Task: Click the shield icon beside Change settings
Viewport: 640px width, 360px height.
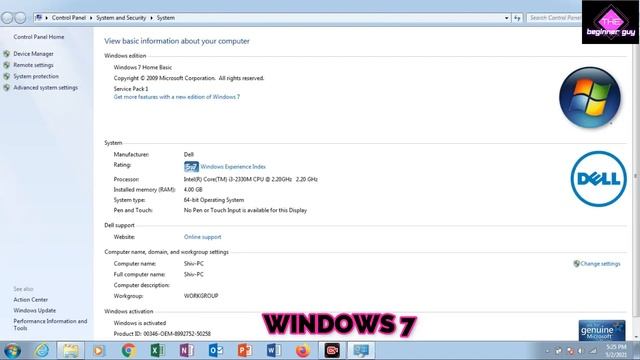Action: click(x=576, y=264)
